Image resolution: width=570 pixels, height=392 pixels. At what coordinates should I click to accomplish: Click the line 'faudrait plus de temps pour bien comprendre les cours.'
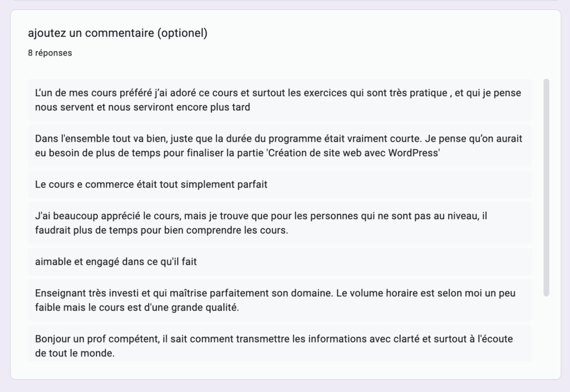(161, 231)
